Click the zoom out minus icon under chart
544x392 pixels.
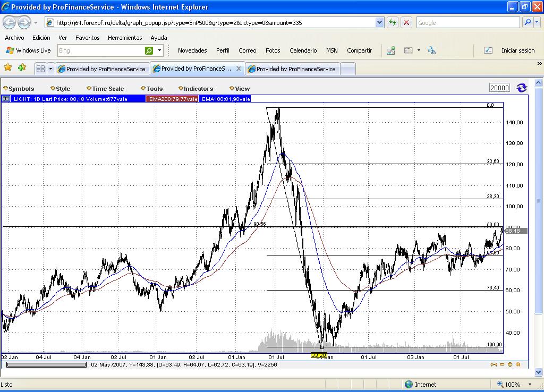pos(502,364)
